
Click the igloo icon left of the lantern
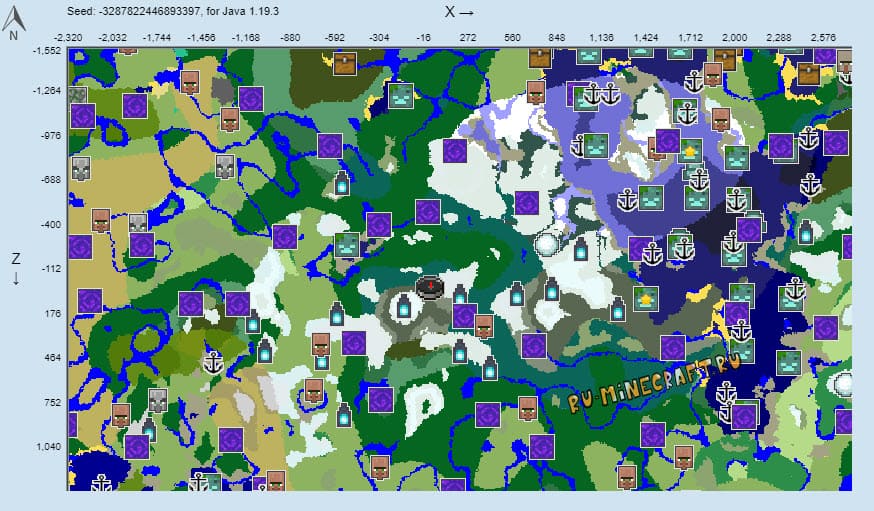[545, 244]
